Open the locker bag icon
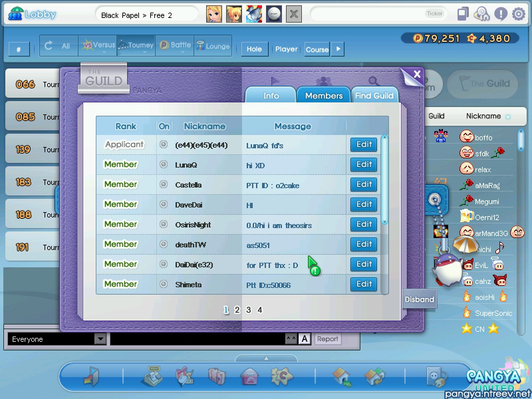 pyautogui.click(x=217, y=376)
